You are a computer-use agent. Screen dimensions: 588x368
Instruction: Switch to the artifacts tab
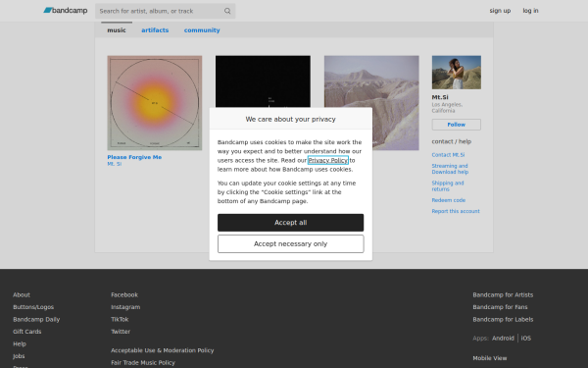pos(155,30)
